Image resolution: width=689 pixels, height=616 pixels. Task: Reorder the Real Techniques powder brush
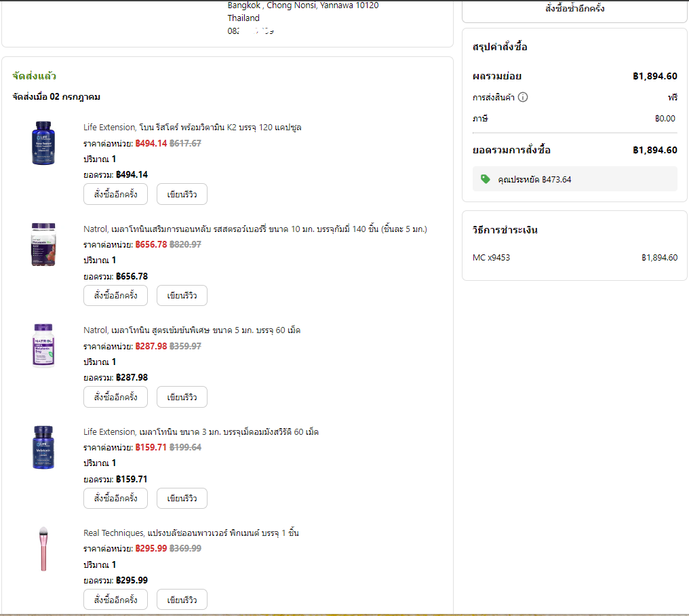[115, 600]
